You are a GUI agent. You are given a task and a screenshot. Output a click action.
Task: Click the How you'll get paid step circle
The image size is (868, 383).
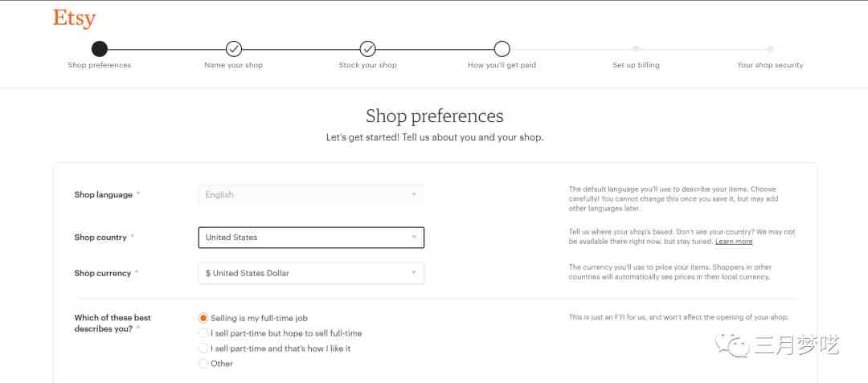[x=502, y=49]
